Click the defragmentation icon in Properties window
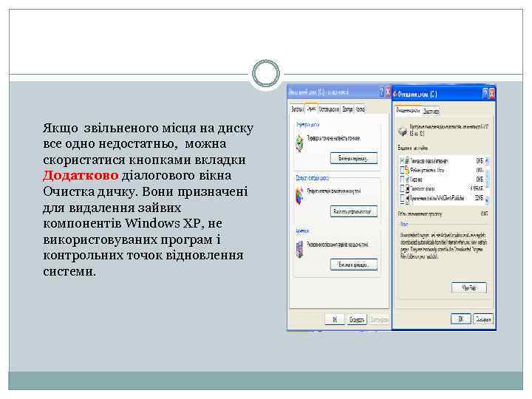The height and width of the screenshot is (399, 532). pyautogui.click(x=299, y=196)
